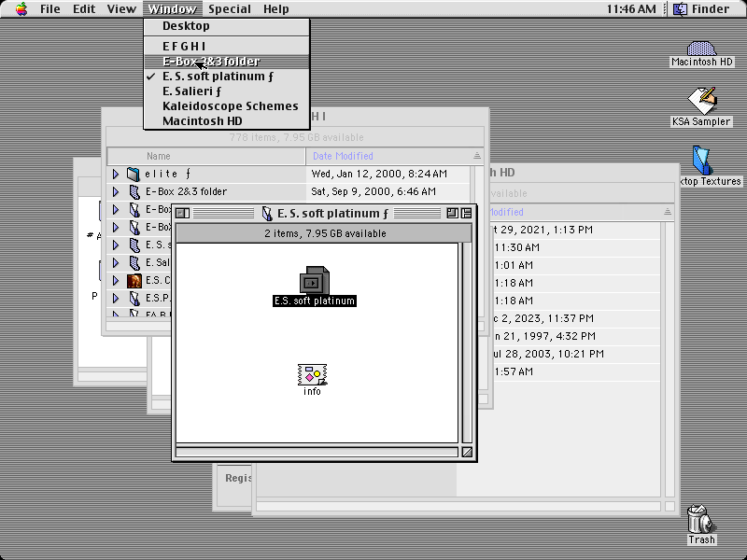Open the Apple menu icon

21,8
